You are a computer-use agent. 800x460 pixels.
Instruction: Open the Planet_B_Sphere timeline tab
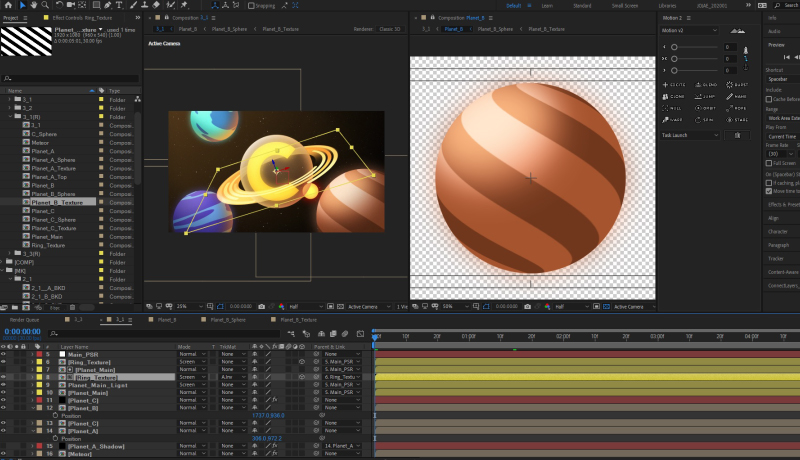(x=228, y=320)
